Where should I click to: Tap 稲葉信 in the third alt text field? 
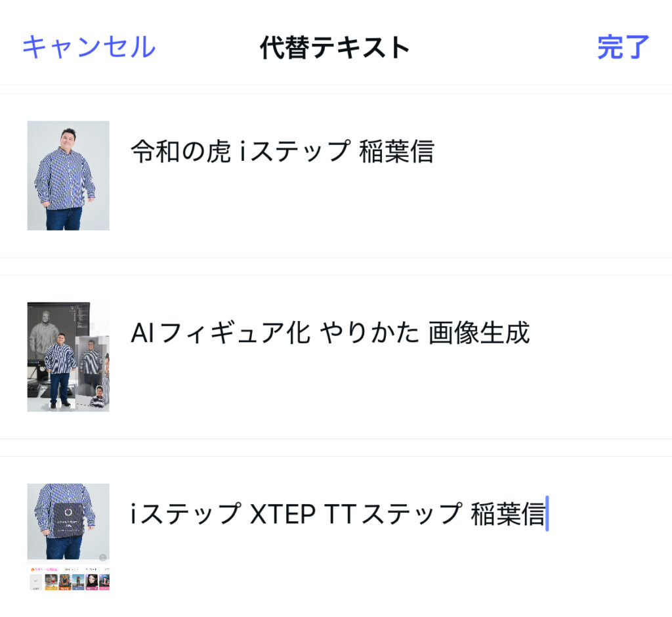(507, 515)
